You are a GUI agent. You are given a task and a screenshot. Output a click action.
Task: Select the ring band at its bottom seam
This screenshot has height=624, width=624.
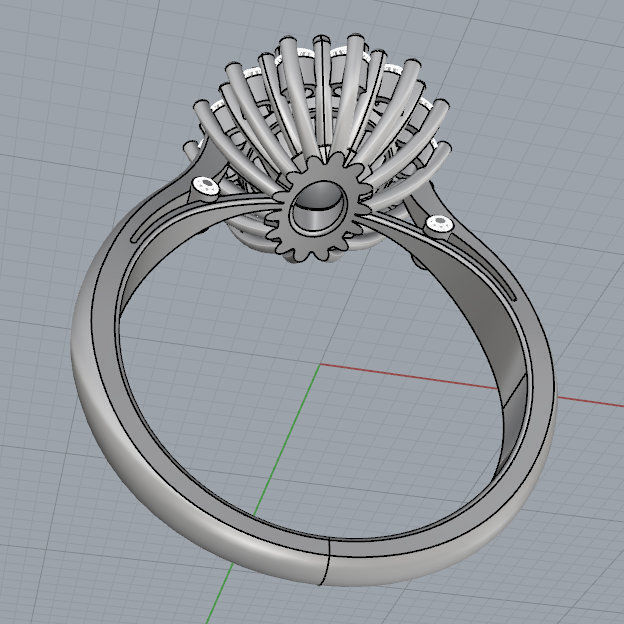(329, 561)
